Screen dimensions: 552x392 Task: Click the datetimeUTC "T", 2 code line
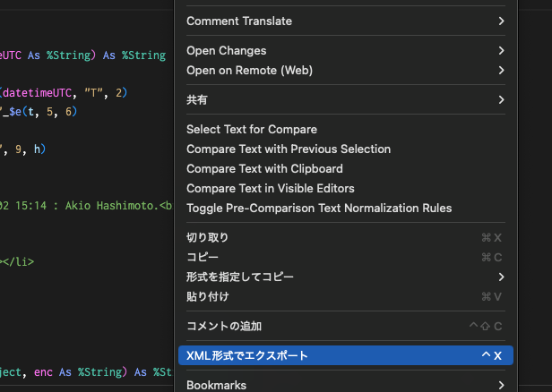coord(63,92)
